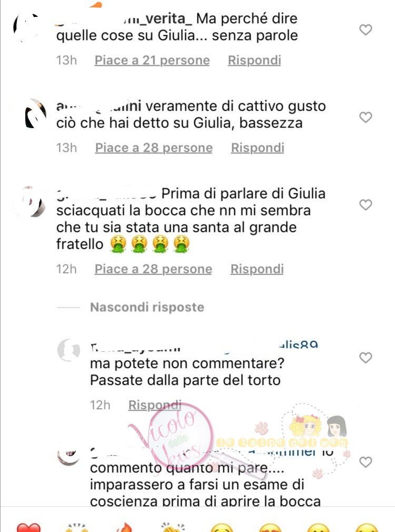Collapse replies with "Nascondi risposte"

[147, 307]
